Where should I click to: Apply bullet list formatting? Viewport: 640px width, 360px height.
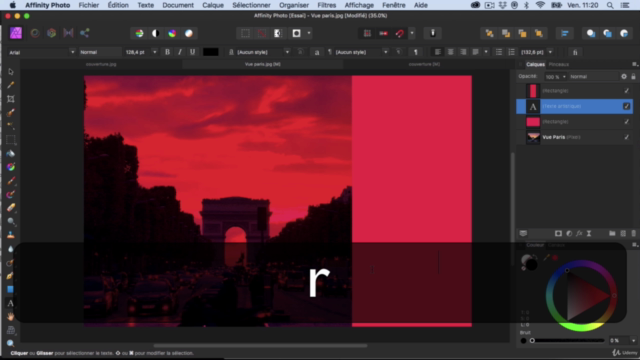coord(499,52)
